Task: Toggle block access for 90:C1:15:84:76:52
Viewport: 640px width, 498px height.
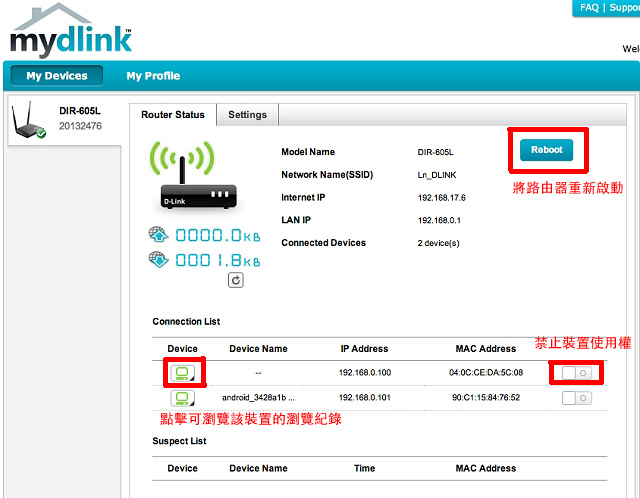Action: (576, 398)
